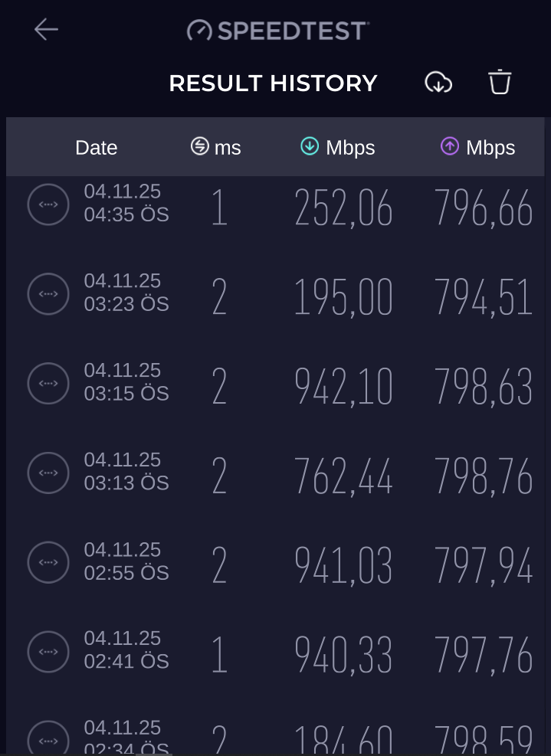The image size is (551, 756).
Task: Open connection icon for 04:35 ÖS result
Action: click(48, 205)
